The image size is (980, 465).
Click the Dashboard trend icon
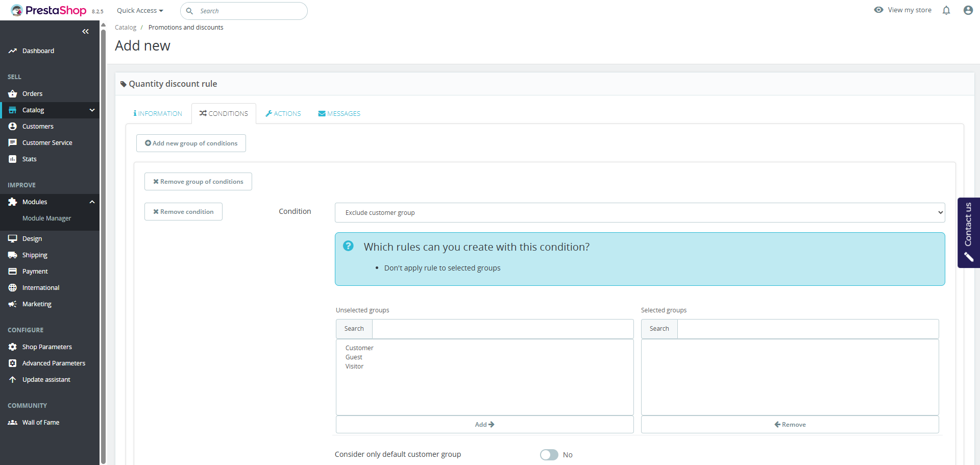click(x=13, y=51)
